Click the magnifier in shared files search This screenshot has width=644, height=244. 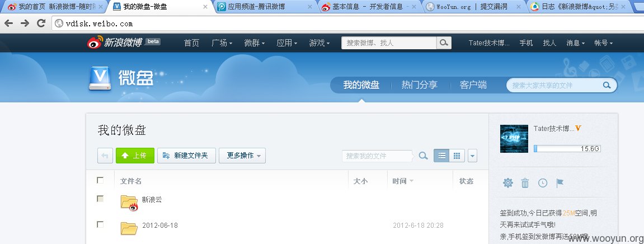pyautogui.click(x=607, y=86)
